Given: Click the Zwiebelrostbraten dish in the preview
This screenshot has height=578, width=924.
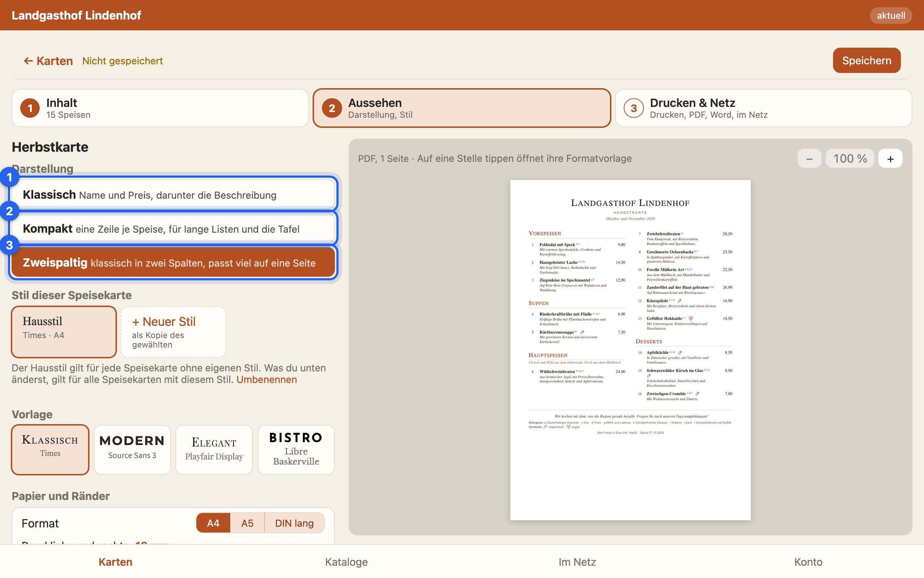Looking at the screenshot, I should tap(663, 234).
